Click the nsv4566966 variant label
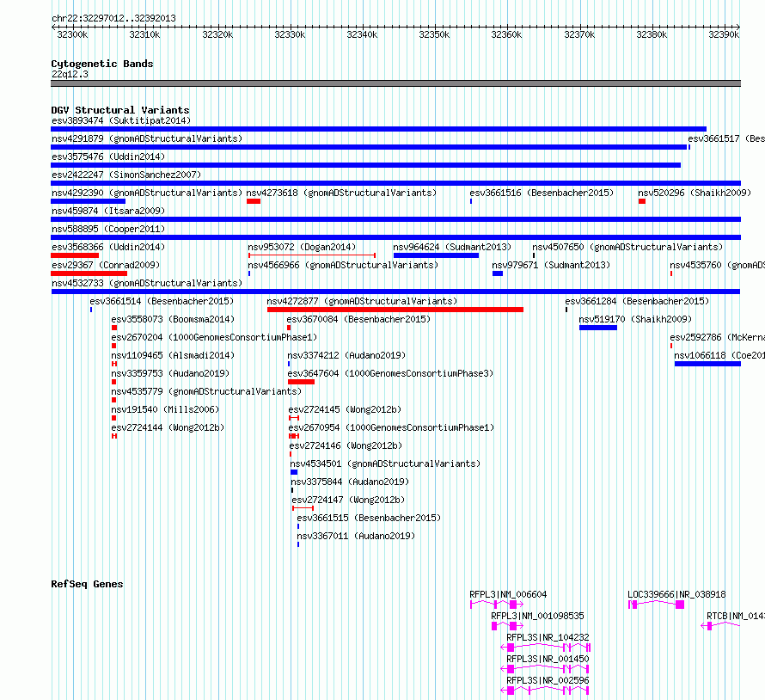 coord(343,265)
